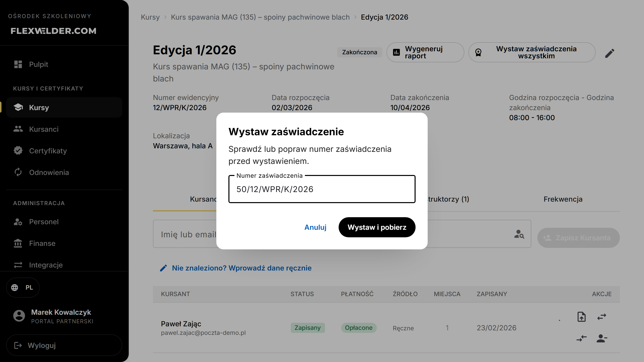Click the Zapisany status badge
This screenshot has width=644, height=362.
tap(307, 328)
